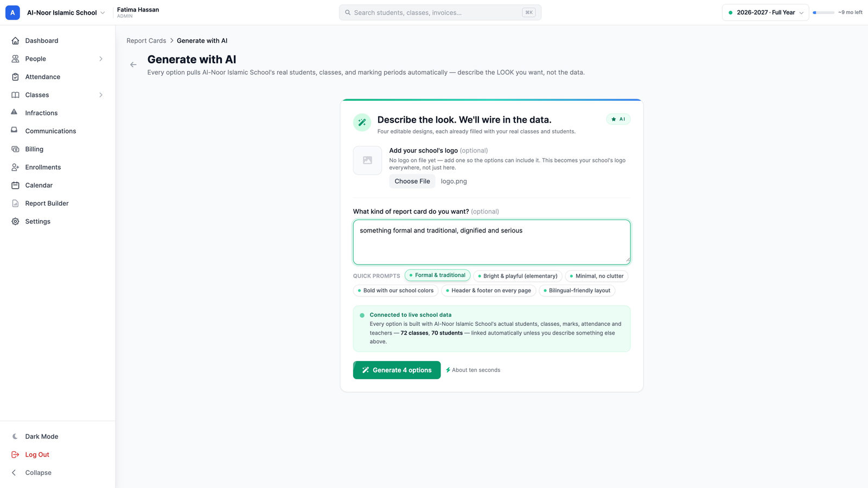Screen dimensions: 868x488
Task: Open the Al-Noor Islamic School switcher
Action: [66, 12]
